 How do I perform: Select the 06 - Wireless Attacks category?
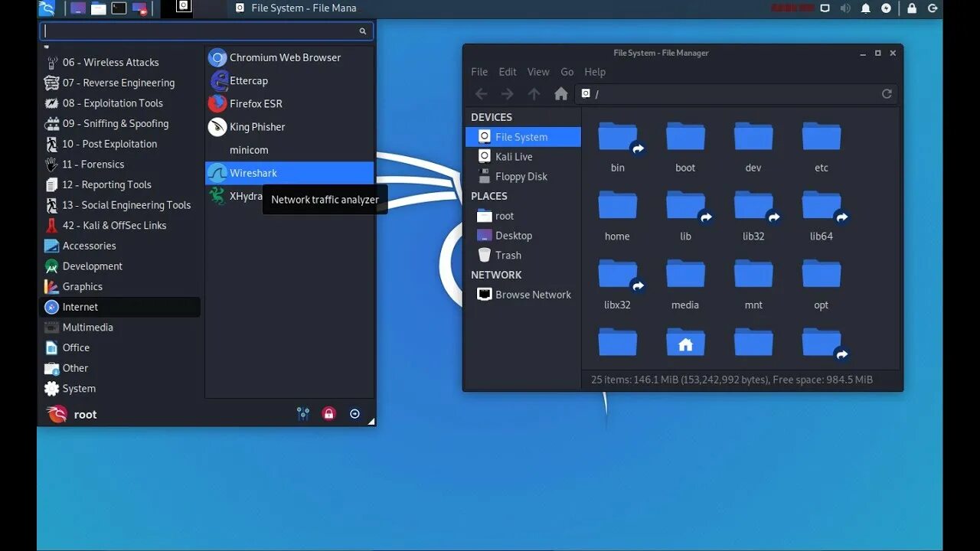click(x=120, y=63)
